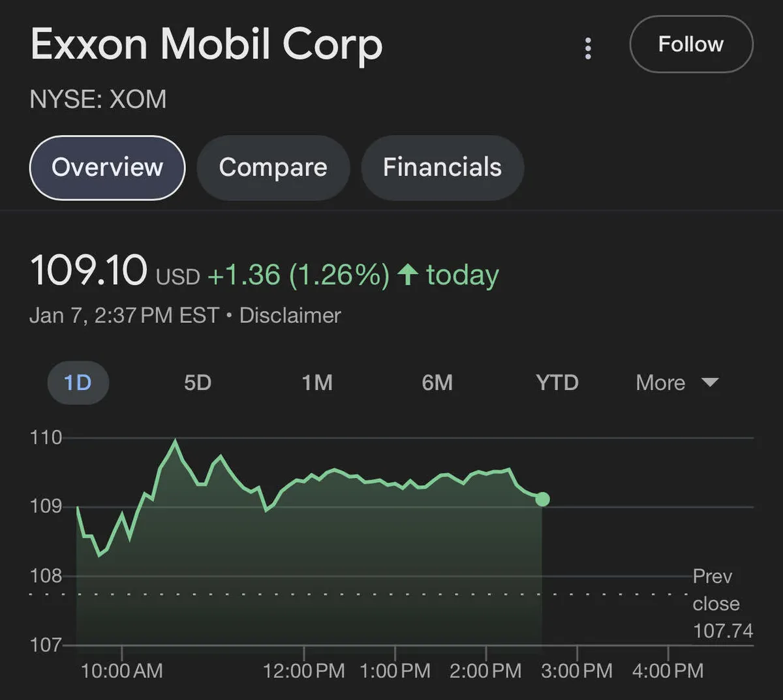Select the 5D time range

pyautogui.click(x=198, y=382)
